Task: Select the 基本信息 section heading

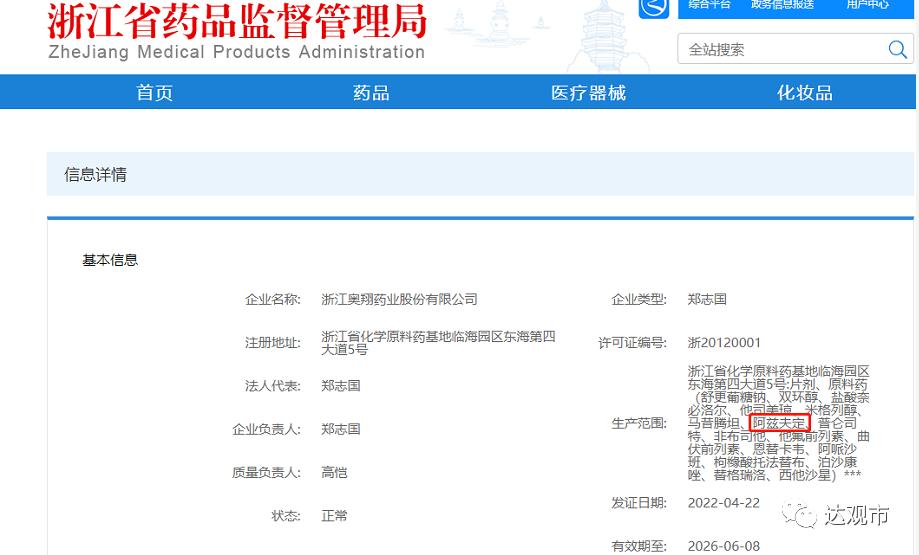Action: [x=110, y=260]
